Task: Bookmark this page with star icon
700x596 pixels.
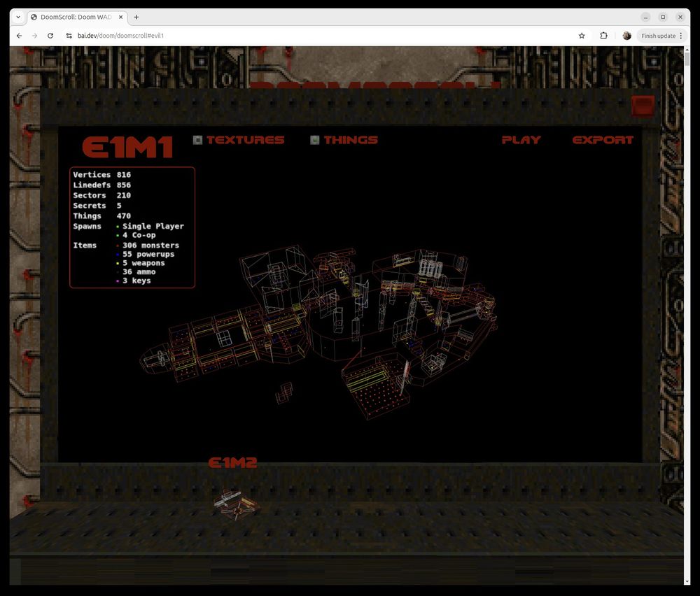Action: click(x=582, y=36)
